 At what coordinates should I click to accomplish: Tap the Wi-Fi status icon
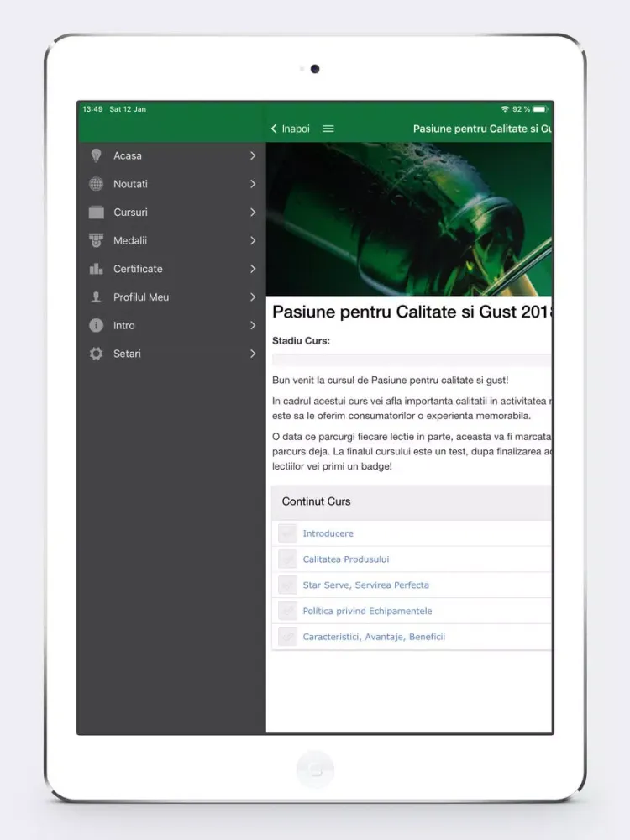(505, 108)
